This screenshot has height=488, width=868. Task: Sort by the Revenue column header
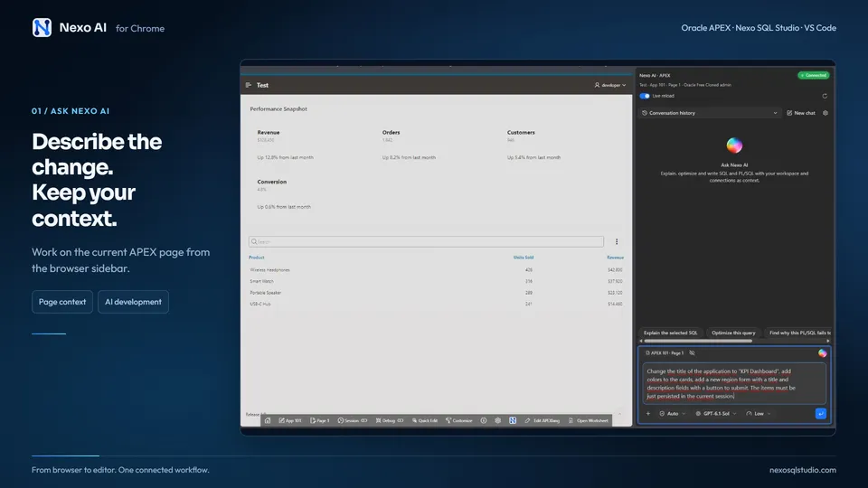[x=615, y=258]
